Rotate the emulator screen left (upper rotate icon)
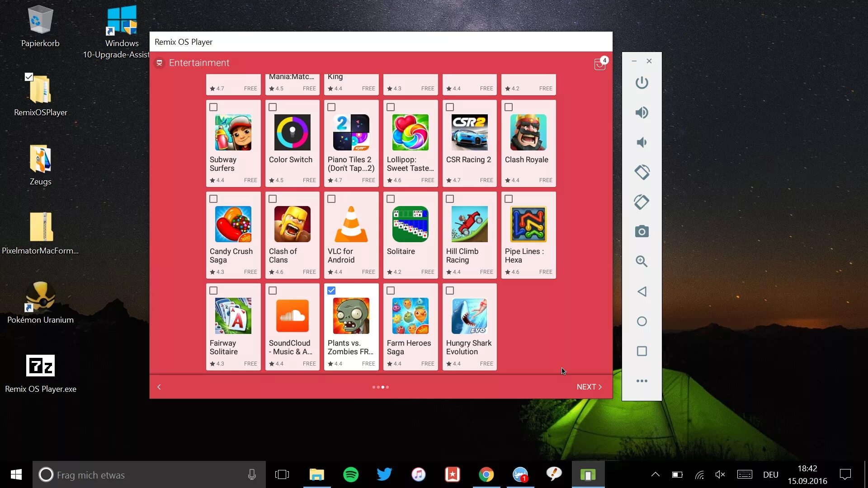 (x=642, y=172)
